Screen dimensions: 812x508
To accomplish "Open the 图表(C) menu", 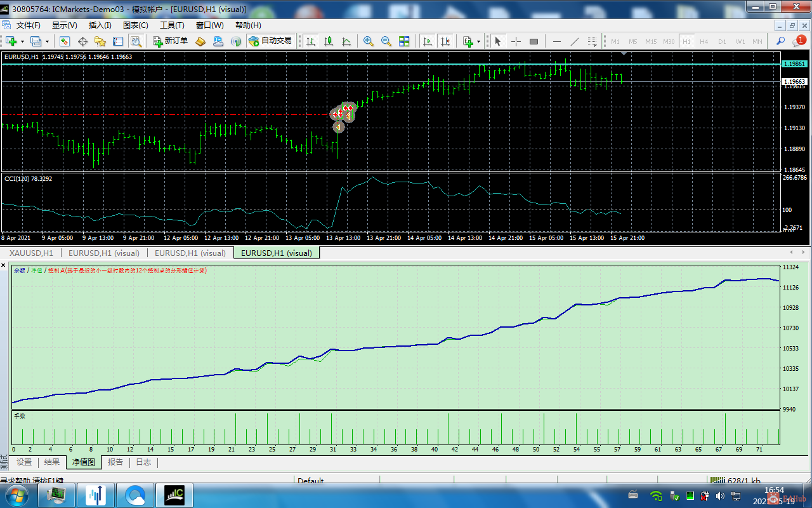I will pyautogui.click(x=135, y=25).
